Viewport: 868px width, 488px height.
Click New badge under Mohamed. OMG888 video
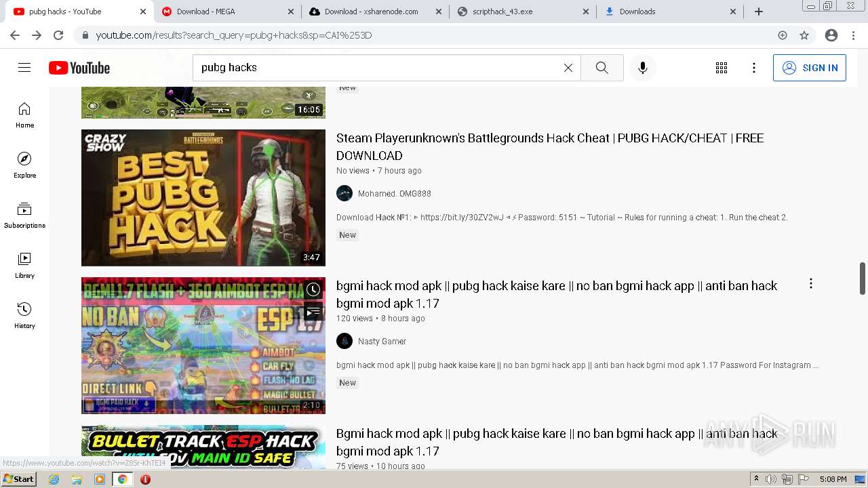tap(348, 235)
